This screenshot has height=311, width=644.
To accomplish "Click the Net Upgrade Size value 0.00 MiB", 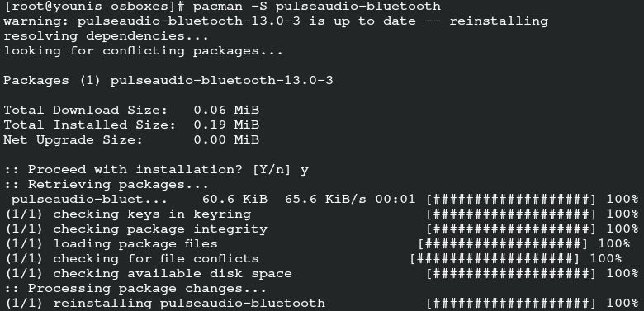I will 226,139.
